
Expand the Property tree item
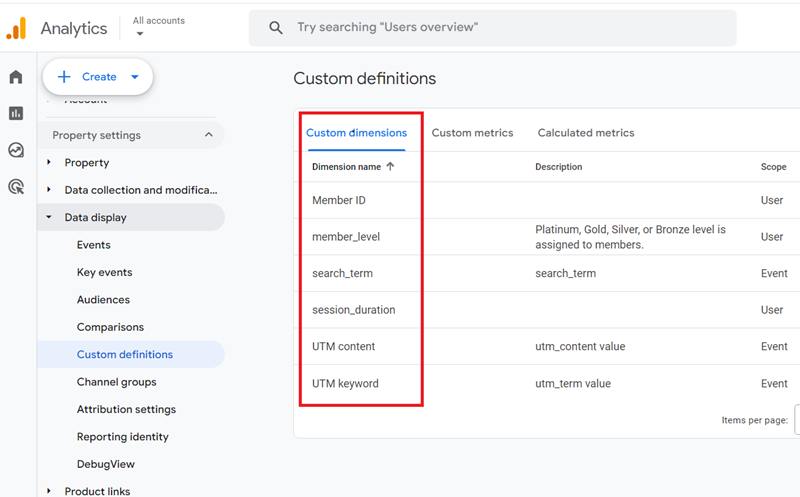tap(49, 163)
